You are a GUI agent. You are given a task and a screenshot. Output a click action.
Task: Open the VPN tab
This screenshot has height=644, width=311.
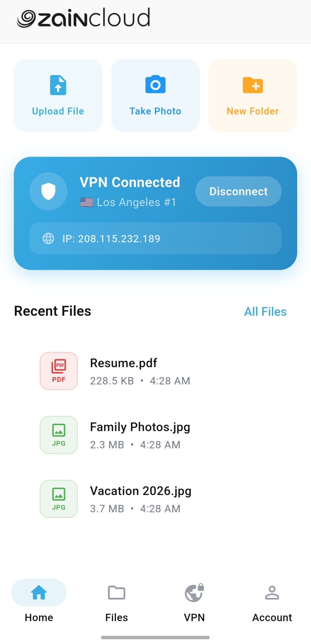point(194,603)
